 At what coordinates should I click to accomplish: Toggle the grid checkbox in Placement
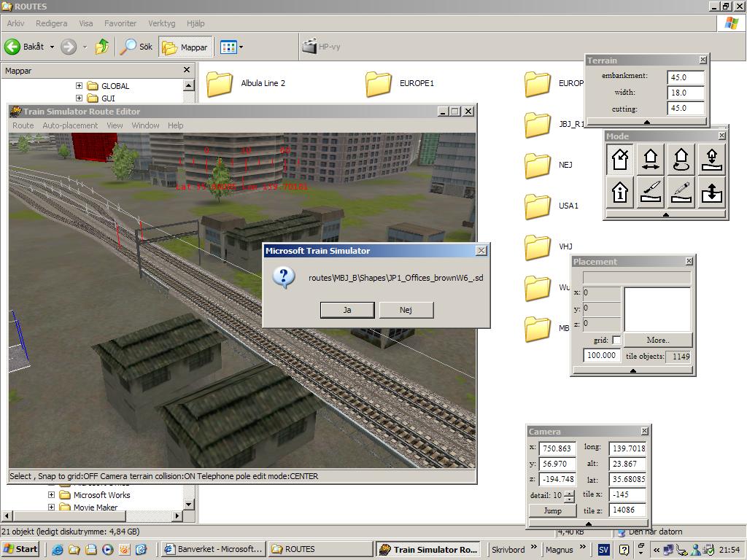pyautogui.click(x=616, y=340)
